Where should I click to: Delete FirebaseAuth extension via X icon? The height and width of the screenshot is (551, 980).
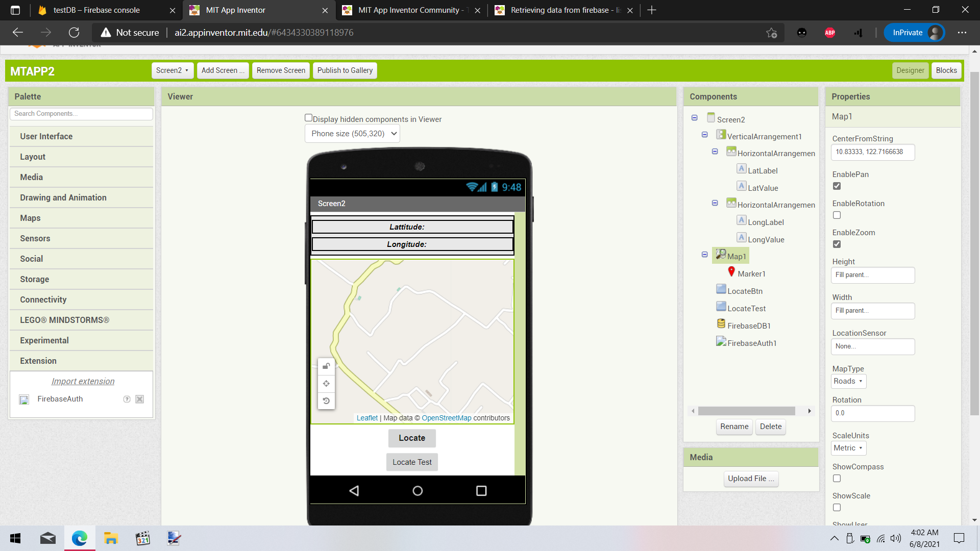[139, 399]
